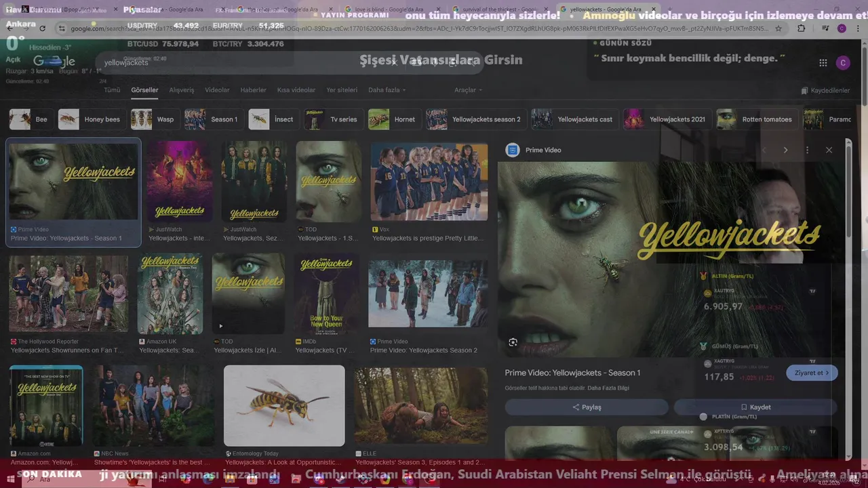Viewport: 868px width, 488px height.
Task: Filter by Rotten tomatoes chip
Action: pos(756,119)
